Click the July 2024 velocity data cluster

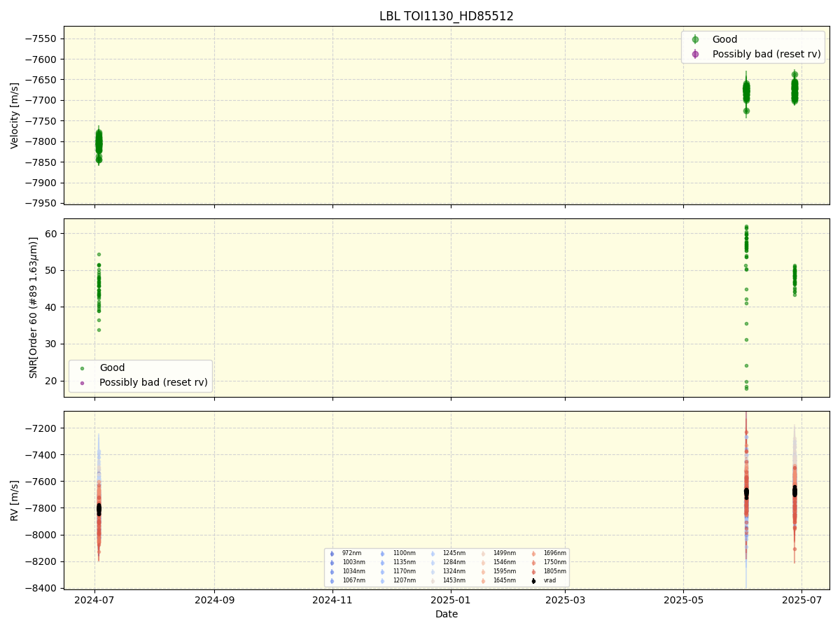pos(99,145)
